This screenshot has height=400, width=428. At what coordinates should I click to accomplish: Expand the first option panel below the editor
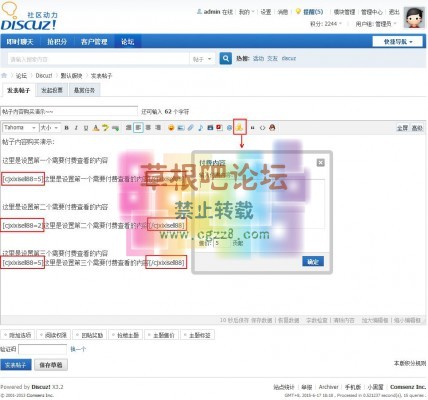click(x=17, y=335)
